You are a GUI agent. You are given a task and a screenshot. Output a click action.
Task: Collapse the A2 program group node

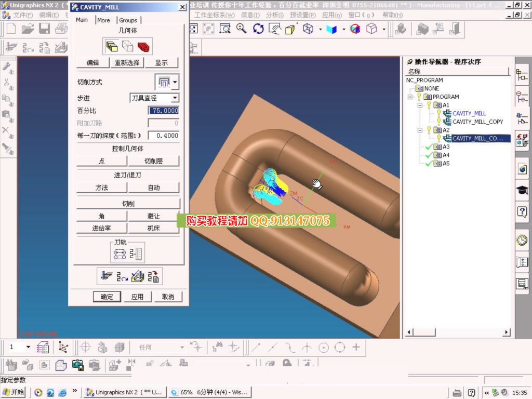pyautogui.click(x=420, y=130)
